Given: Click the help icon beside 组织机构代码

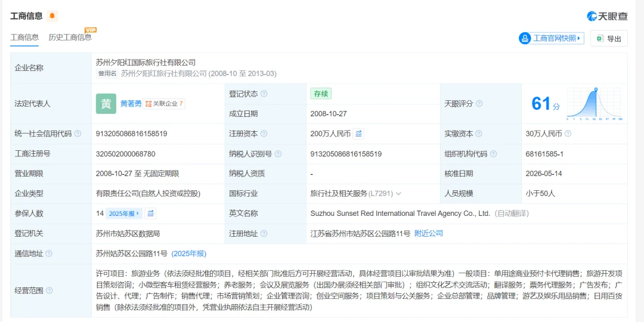Looking at the screenshot, I should [x=493, y=154].
